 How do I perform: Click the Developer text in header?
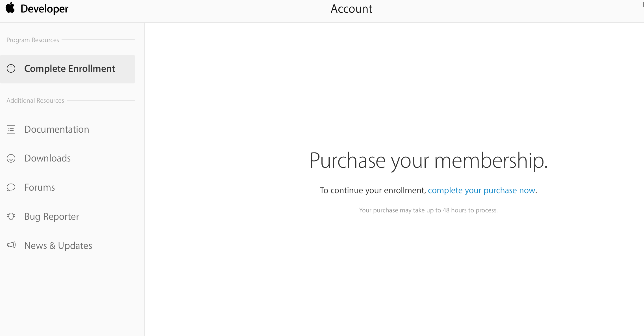(44, 9)
